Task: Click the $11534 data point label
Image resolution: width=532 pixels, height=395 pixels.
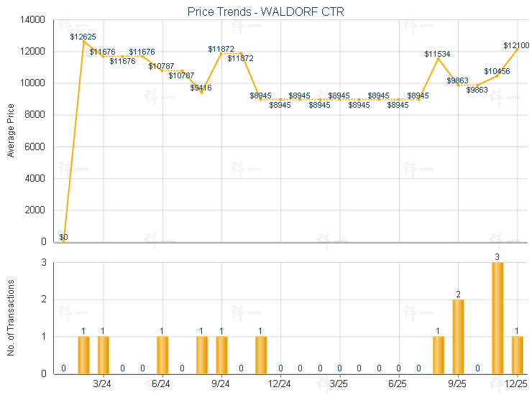Action: coord(437,54)
